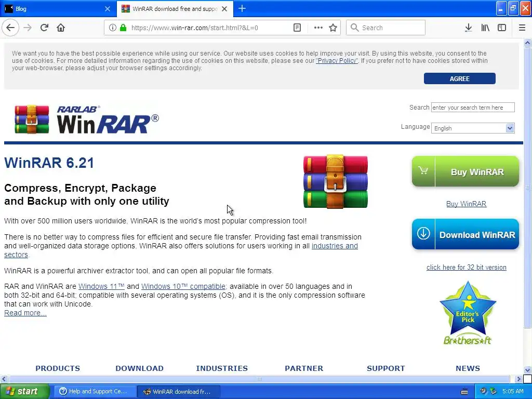Open the Privacy Policy link
This screenshot has width=532, height=399.
[x=337, y=60]
